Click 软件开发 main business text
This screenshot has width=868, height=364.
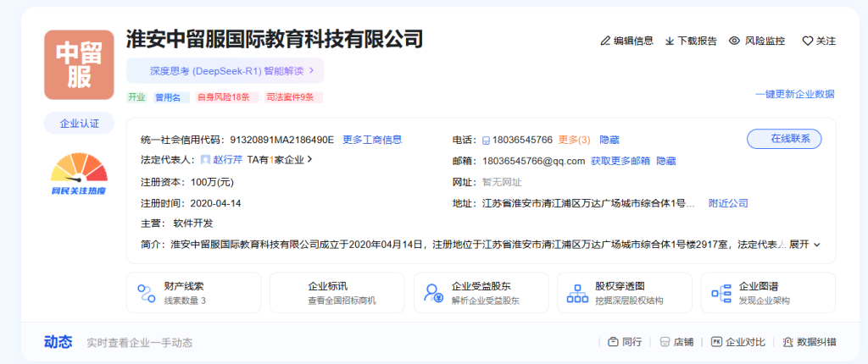[x=193, y=223]
